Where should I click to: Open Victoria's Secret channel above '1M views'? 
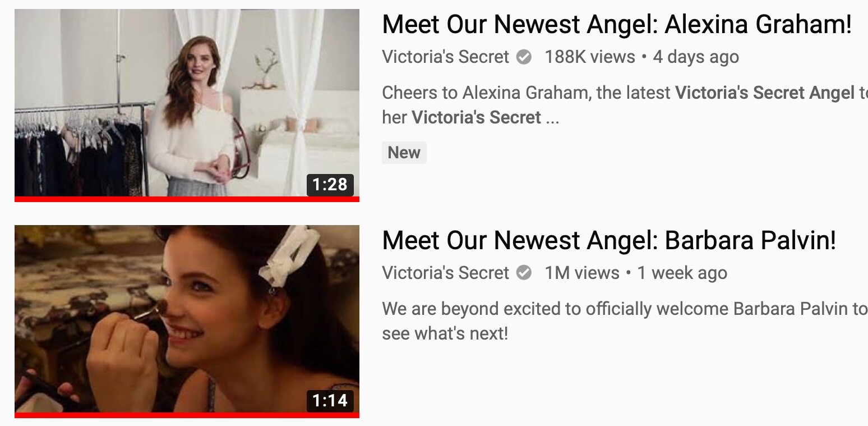(445, 273)
